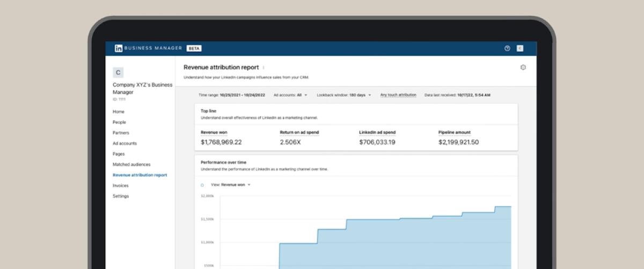Click the Return on ad spend label
This screenshot has height=269, width=644.
[x=299, y=132]
